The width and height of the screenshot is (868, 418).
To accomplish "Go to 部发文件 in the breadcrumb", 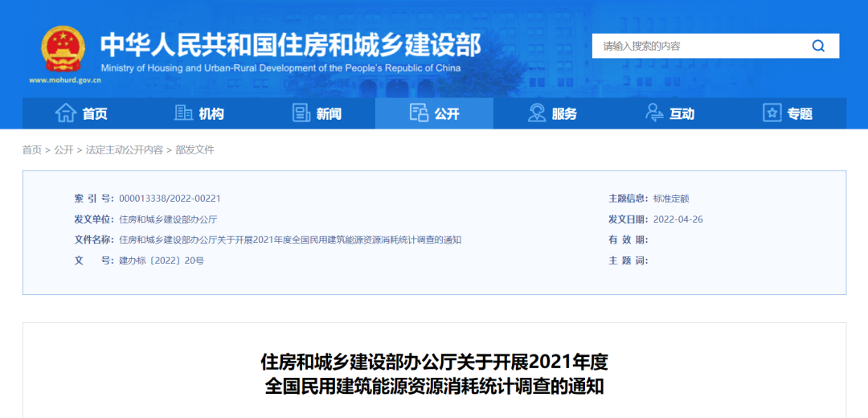I will point(194,150).
